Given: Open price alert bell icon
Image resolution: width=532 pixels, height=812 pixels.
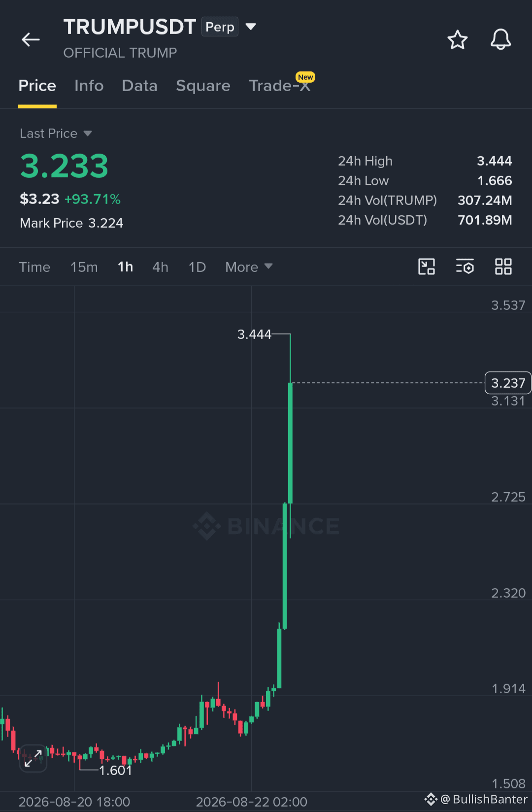Looking at the screenshot, I should tap(500, 39).
